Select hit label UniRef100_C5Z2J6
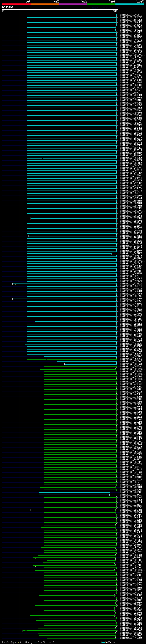 [131, 90]
